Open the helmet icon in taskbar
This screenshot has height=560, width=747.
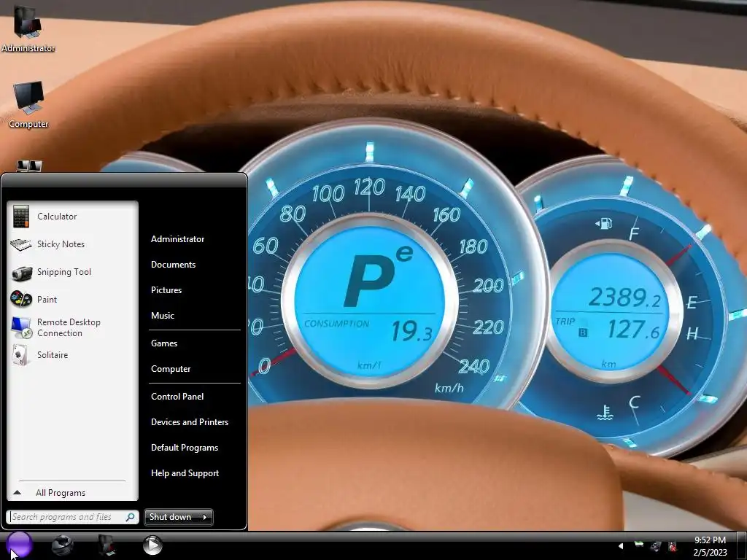tap(63, 545)
